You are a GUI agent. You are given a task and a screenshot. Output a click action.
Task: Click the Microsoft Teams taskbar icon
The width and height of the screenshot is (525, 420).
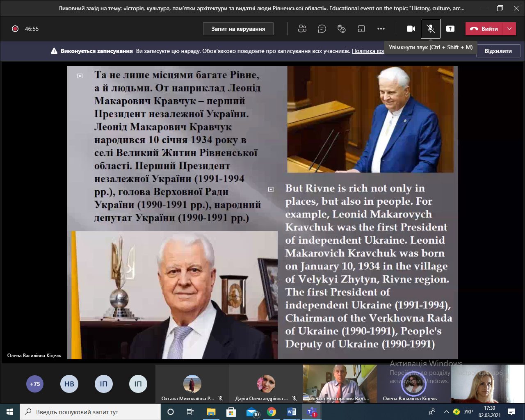click(312, 412)
